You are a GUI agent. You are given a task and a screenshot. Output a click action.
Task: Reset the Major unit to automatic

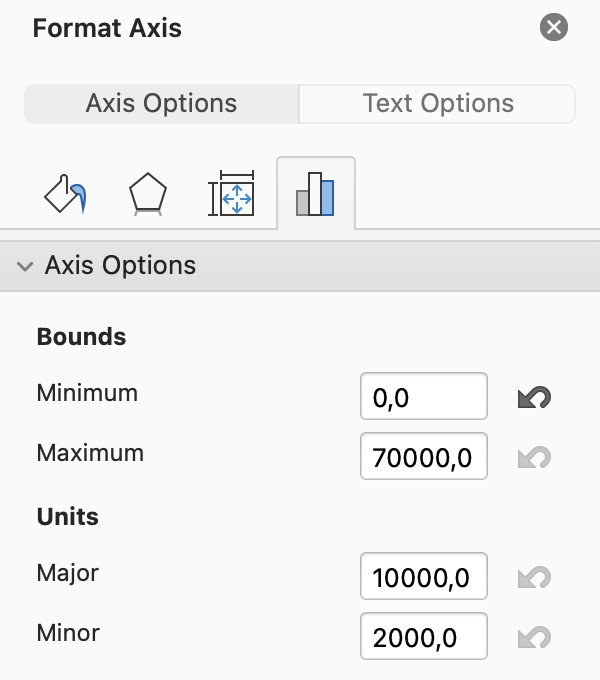tap(535, 578)
